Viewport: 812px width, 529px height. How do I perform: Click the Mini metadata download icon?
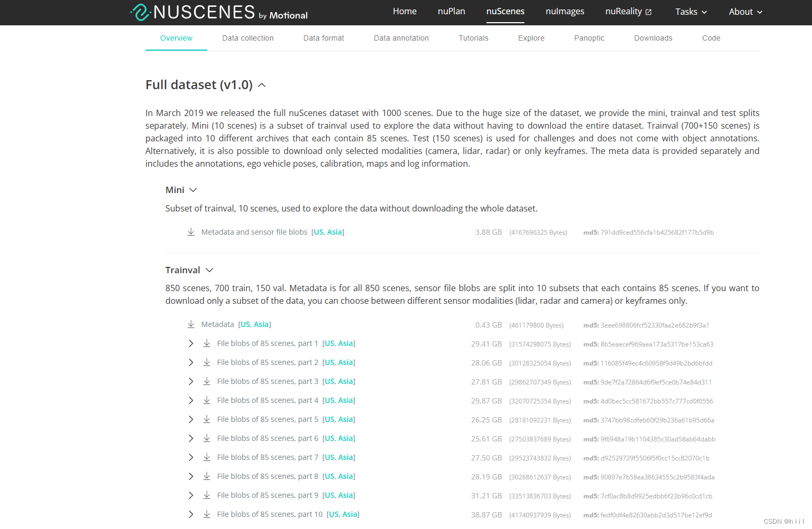(191, 232)
